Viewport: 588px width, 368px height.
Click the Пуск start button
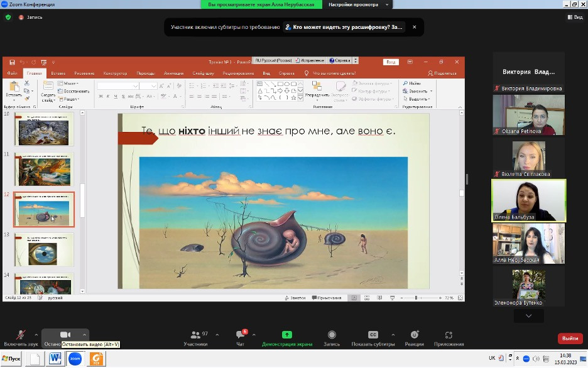(x=11, y=359)
